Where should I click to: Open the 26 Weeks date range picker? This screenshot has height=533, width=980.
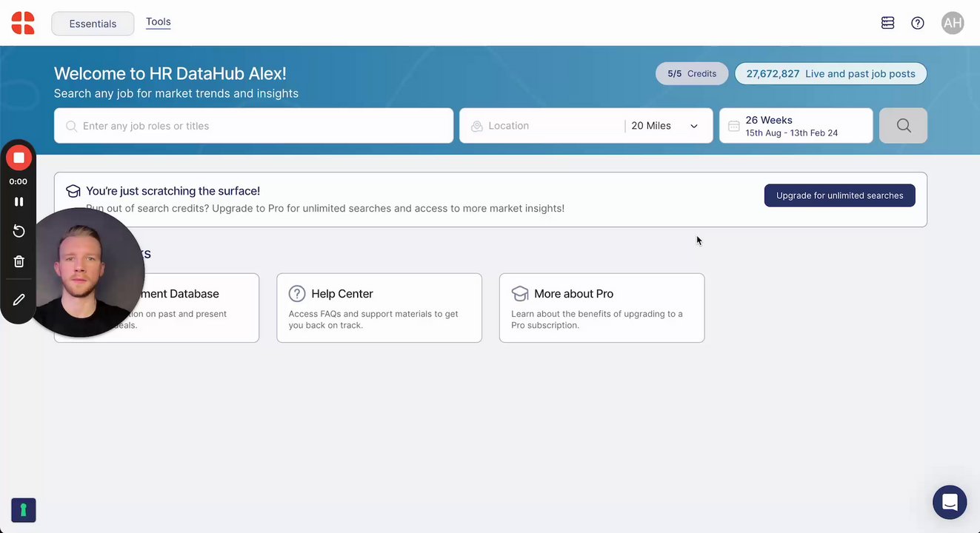point(796,126)
